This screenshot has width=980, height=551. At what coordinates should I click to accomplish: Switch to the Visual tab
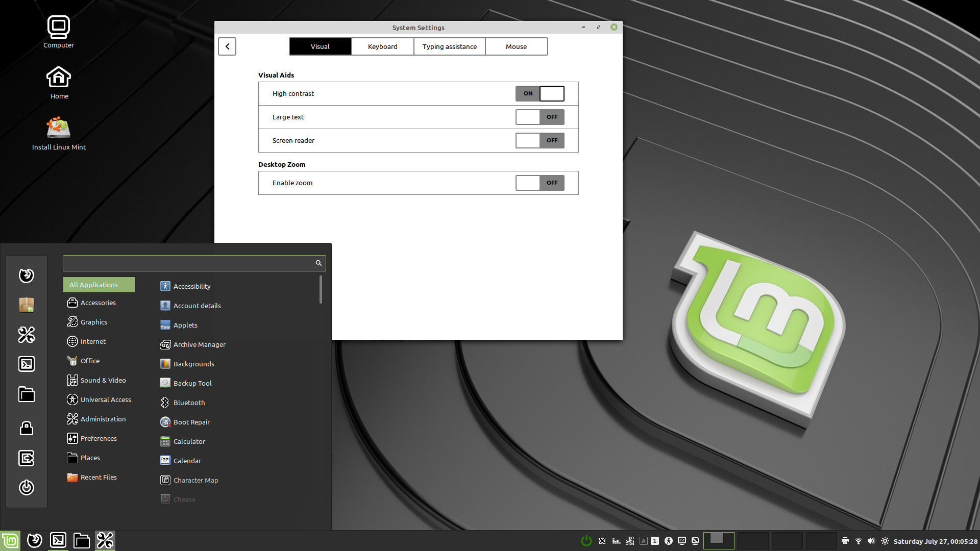[x=320, y=46]
